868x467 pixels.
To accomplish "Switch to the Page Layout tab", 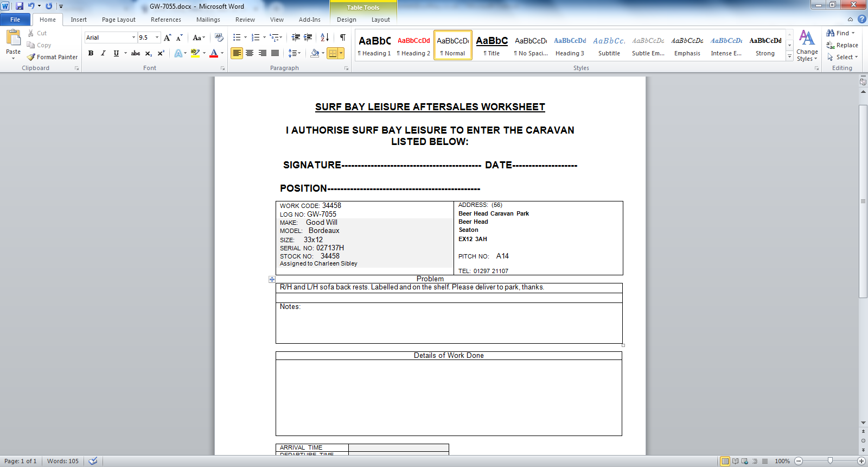I will point(119,20).
